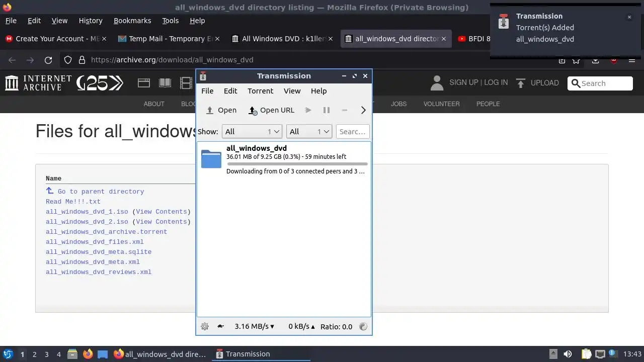Viewport: 644px width, 362px height.
Task: Expand Transmission toolbar overflow chevron
Action: pyautogui.click(x=363, y=110)
